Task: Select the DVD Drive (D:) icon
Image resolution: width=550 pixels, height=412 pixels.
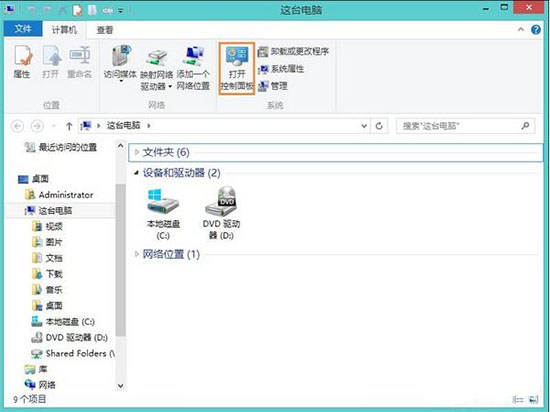Action: (221, 213)
